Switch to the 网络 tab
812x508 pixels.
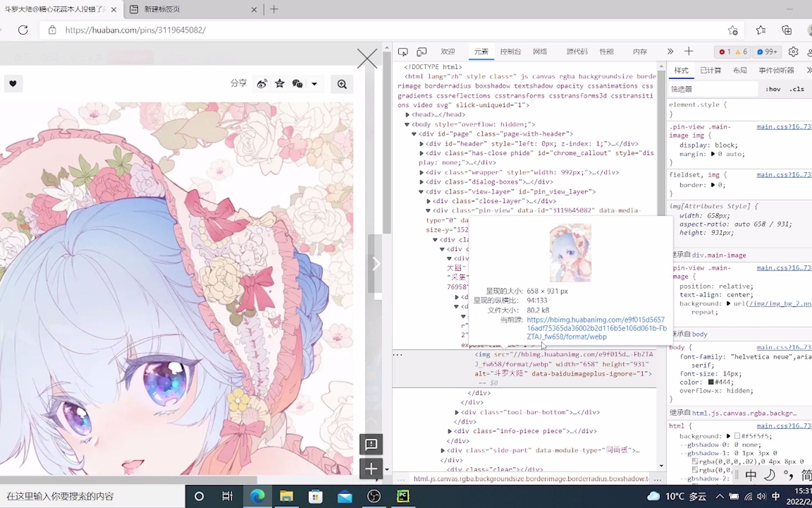coord(540,52)
